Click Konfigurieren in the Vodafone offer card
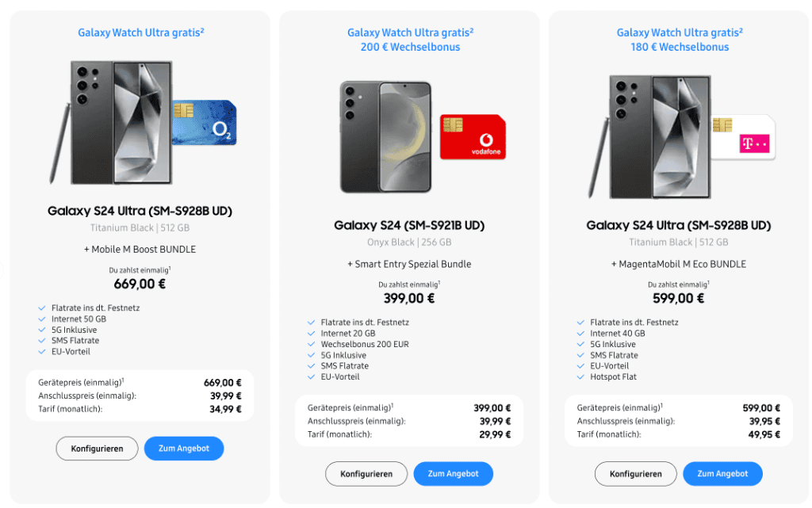The width and height of the screenshot is (812, 508). tap(366, 474)
